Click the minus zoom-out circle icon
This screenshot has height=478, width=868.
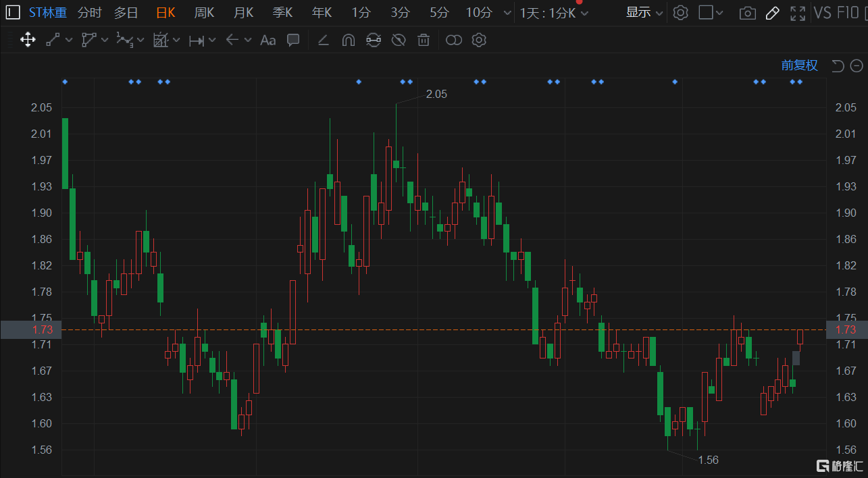pyautogui.click(x=857, y=65)
